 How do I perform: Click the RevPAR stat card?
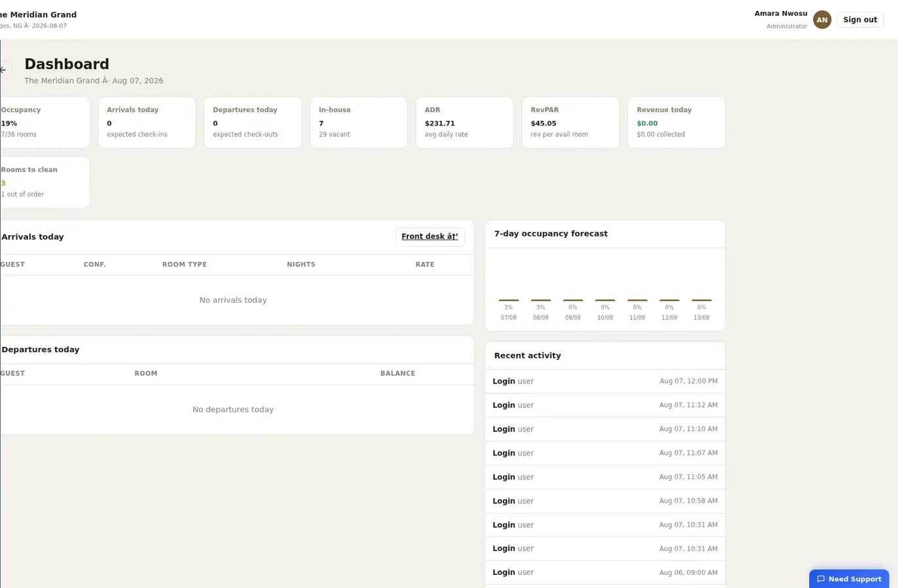click(x=570, y=122)
